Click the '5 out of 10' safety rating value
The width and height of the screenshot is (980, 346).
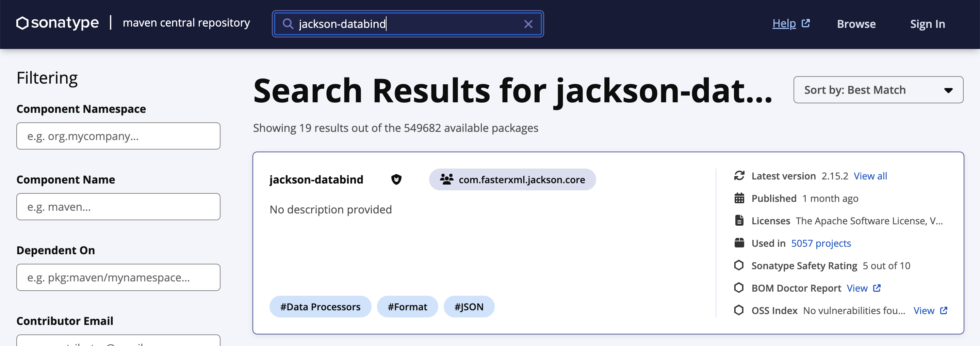(886, 265)
